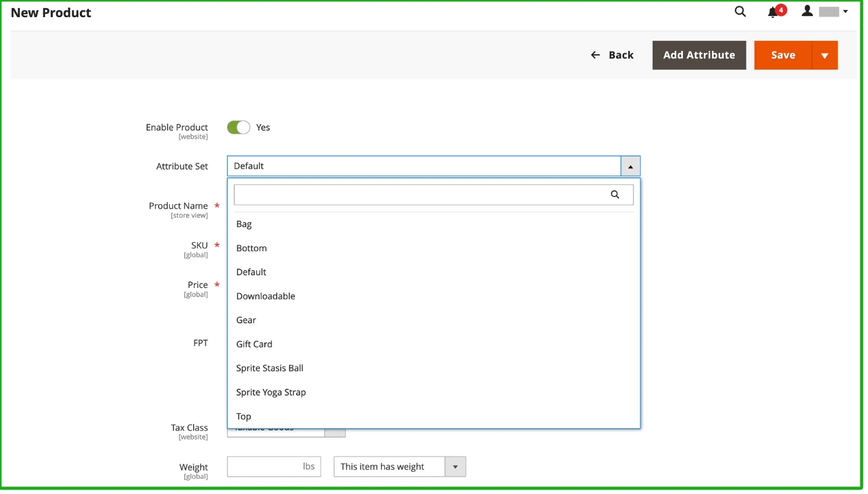Select Sprite Yoga Strap option
This screenshot has height=494, width=868.
coord(271,392)
